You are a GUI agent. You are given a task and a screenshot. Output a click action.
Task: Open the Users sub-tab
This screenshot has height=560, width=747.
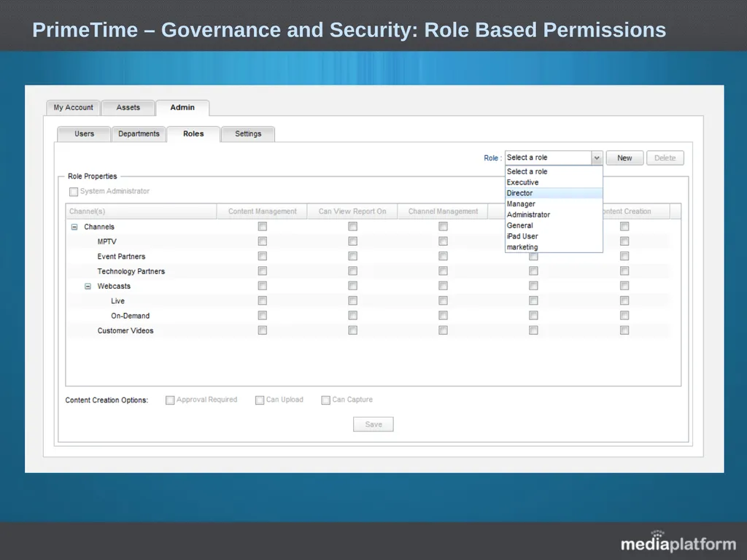(x=84, y=134)
